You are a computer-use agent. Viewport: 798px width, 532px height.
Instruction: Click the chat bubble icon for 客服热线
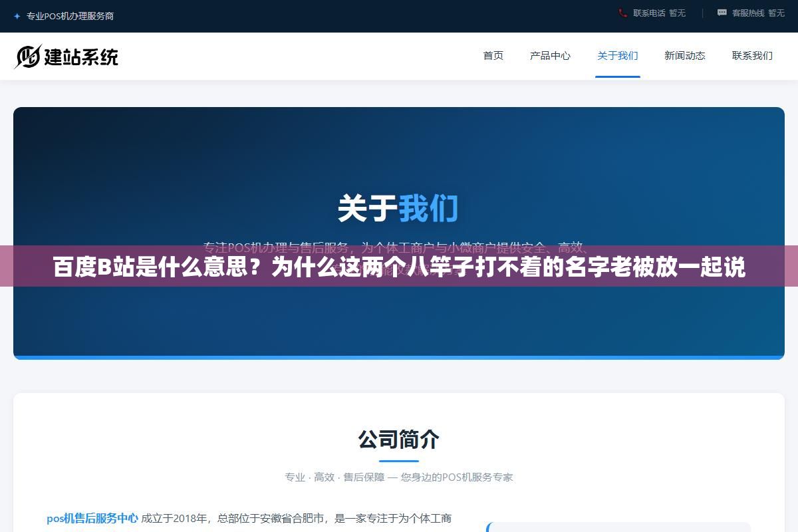tap(722, 13)
